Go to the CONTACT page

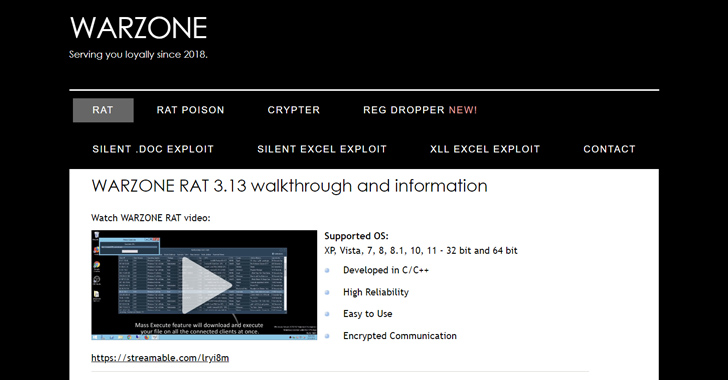click(609, 149)
